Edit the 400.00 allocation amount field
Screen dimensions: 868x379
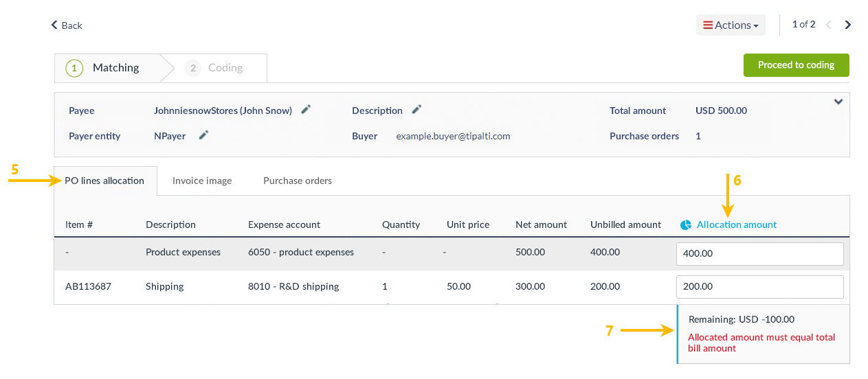(760, 253)
